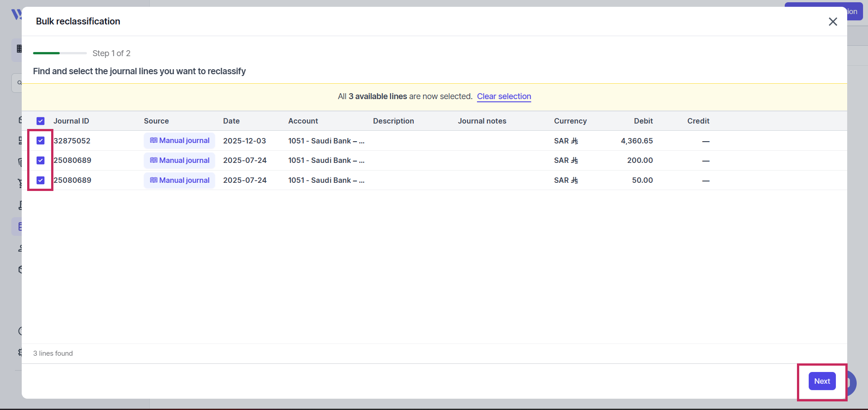Select the Account column header

point(303,121)
